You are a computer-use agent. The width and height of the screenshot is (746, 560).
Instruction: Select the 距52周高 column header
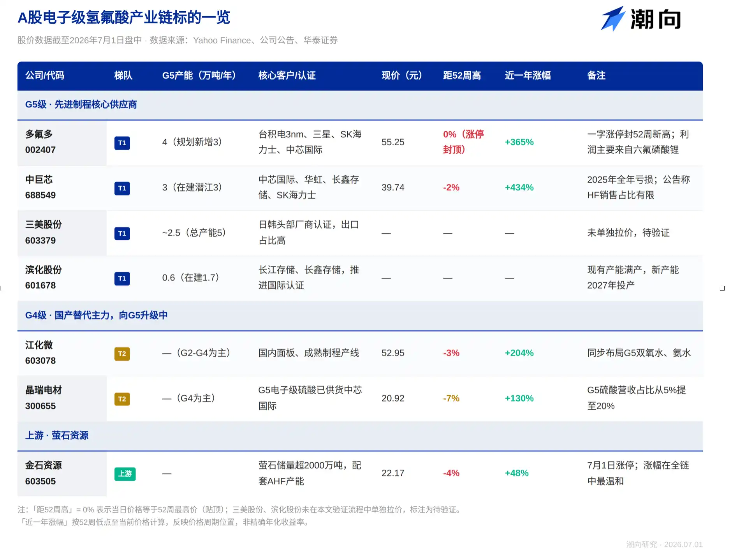462,76
